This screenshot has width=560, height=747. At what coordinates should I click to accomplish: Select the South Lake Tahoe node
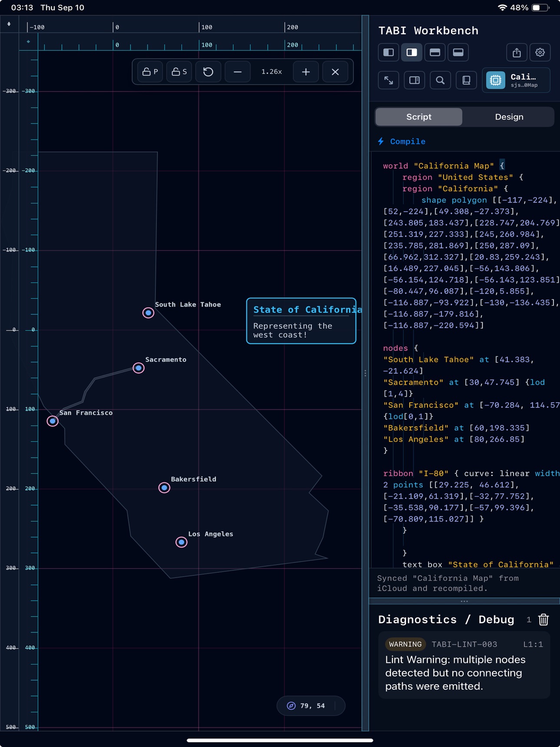coord(148,313)
